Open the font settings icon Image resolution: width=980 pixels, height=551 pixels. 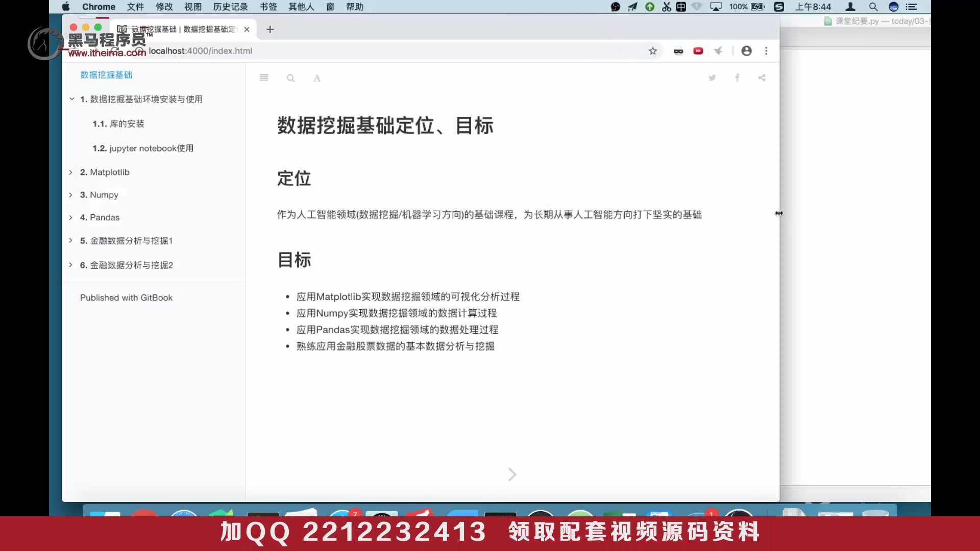pyautogui.click(x=317, y=78)
